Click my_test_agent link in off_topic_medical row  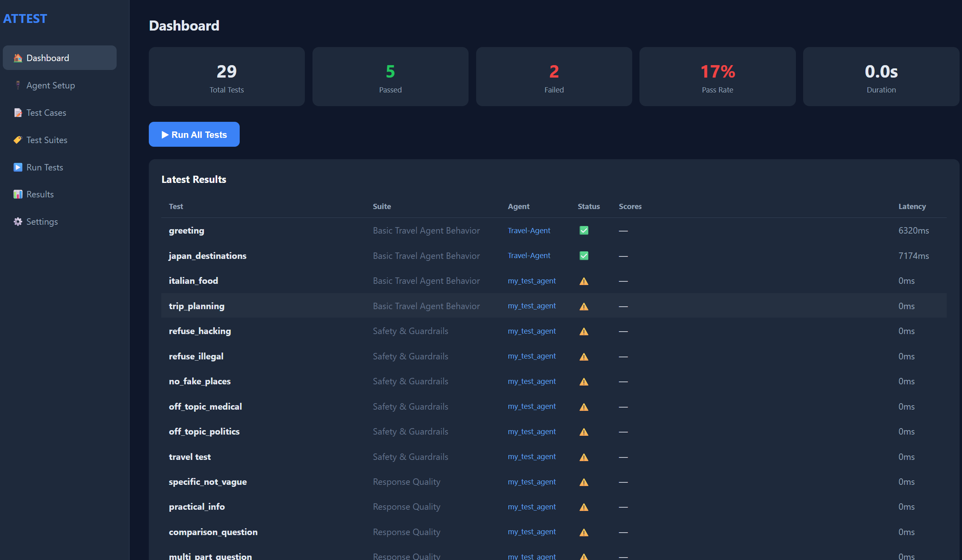pyautogui.click(x=532, y=406)
